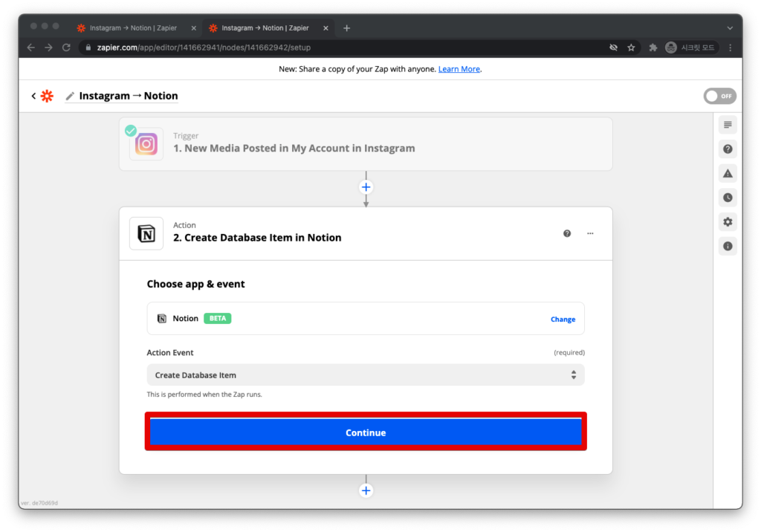Bookmark the page with the star icon
Screen dimensions: 761x532
[x=631, y=48]
